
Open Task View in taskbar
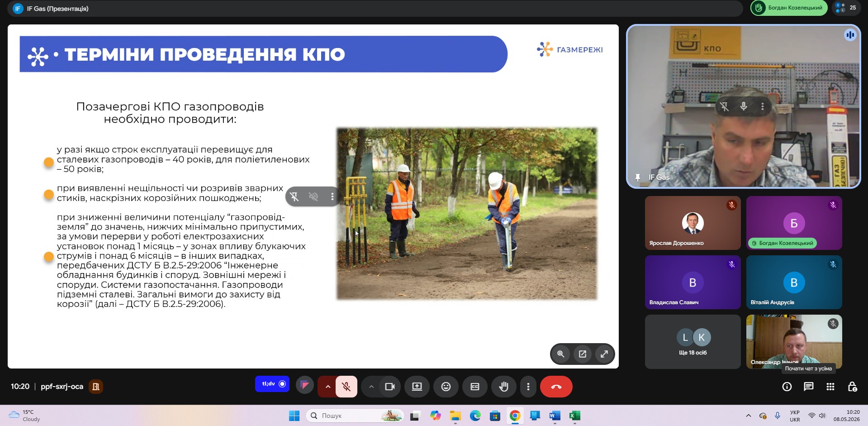[415, 416]
